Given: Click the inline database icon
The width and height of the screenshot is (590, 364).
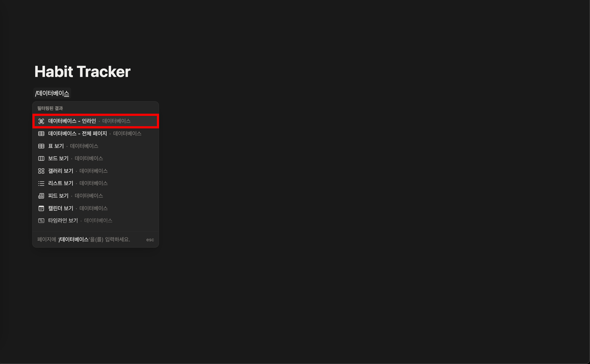Looking at the screenshot, I should (41, 121).
